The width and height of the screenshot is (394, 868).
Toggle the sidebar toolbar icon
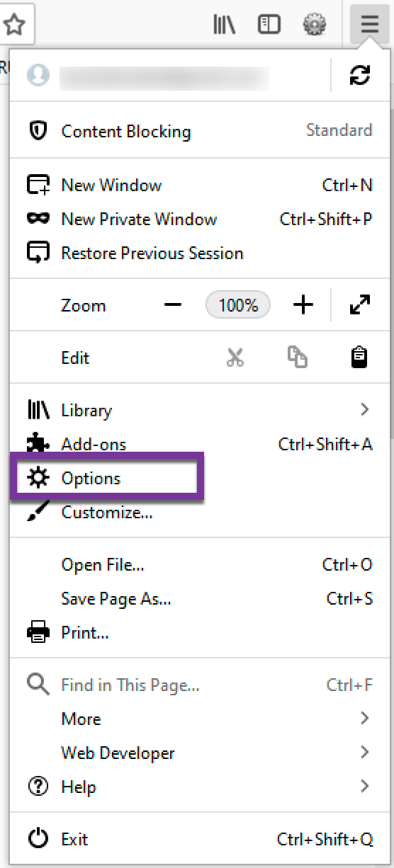click(269, 25)
